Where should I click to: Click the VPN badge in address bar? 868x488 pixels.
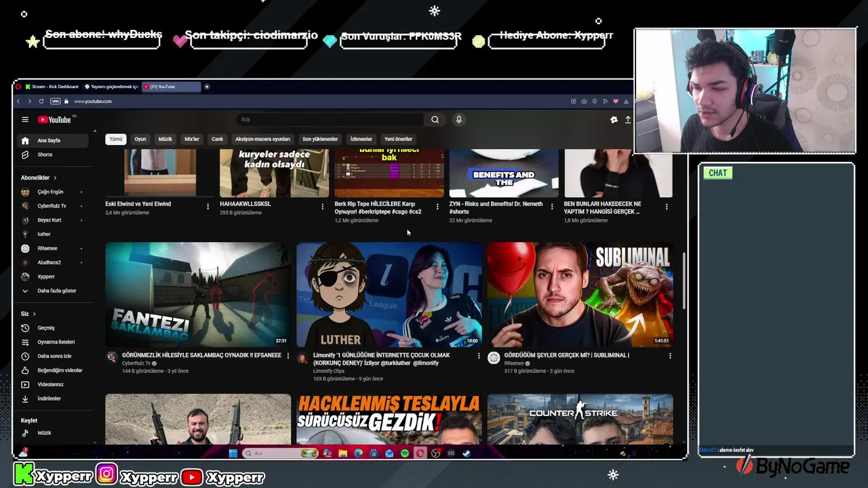[x=55, y=101]
